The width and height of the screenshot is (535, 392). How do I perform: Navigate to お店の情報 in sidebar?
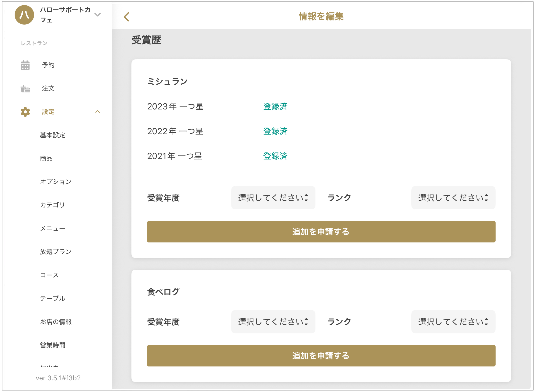[56, 322]
